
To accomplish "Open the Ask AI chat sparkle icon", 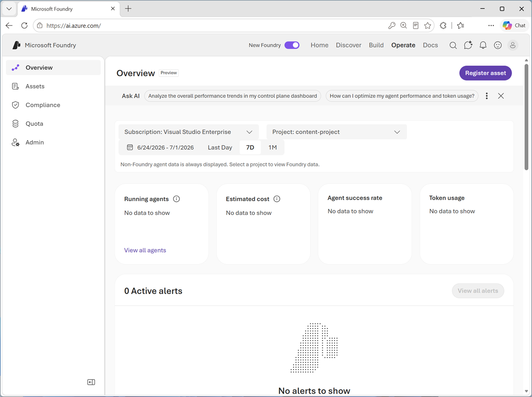I will 468,45.
